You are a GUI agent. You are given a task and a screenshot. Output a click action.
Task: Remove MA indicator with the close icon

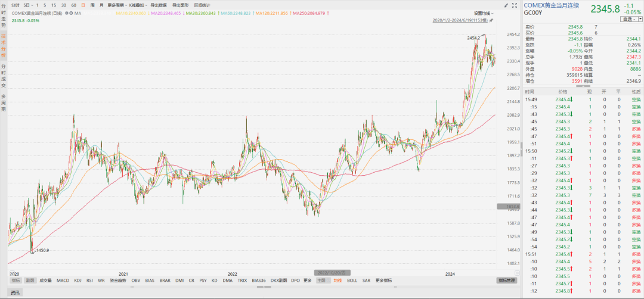point(70,13)
